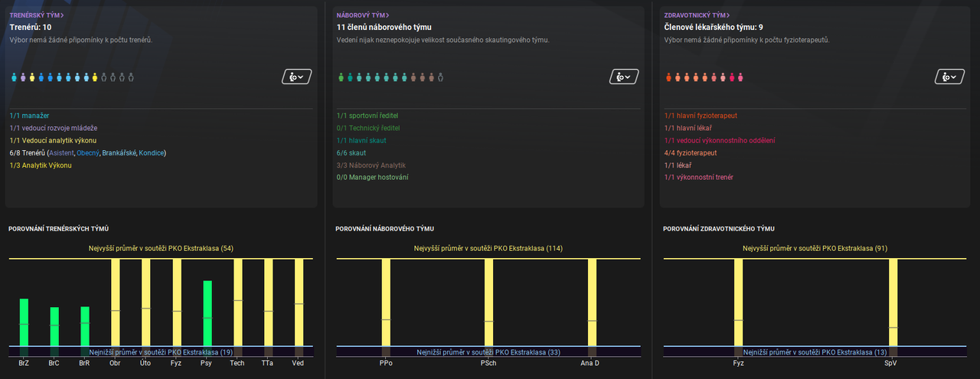Click '1/1 Vedoucí analytik výkonu' row
Viewport: 980px width, 379px height.
coord(53,140)
